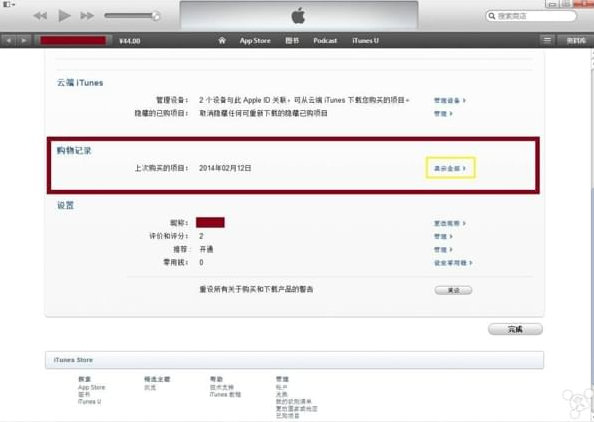
Task: Click the iTunes Store footer breadcrumb
Action: (x=73, y=360)
